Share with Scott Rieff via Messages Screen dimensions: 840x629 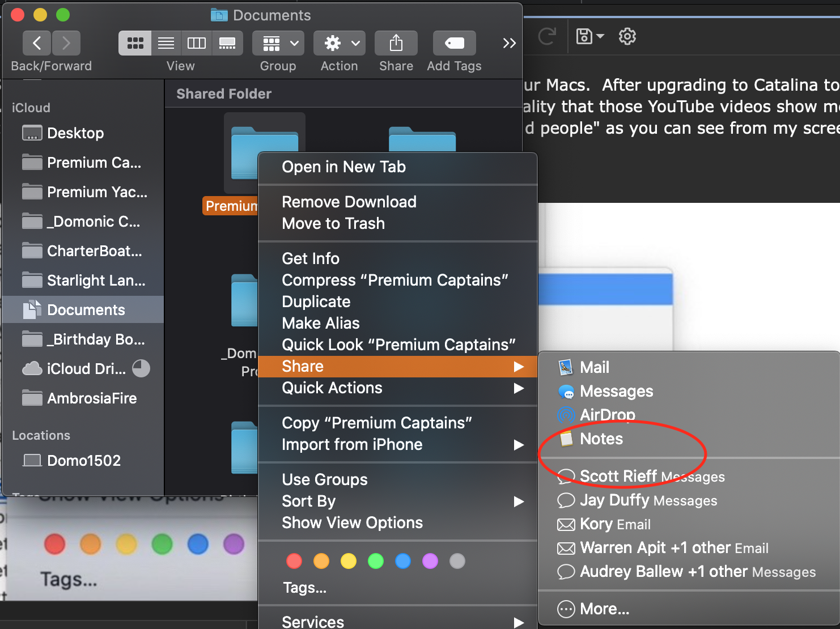(689, 477)
